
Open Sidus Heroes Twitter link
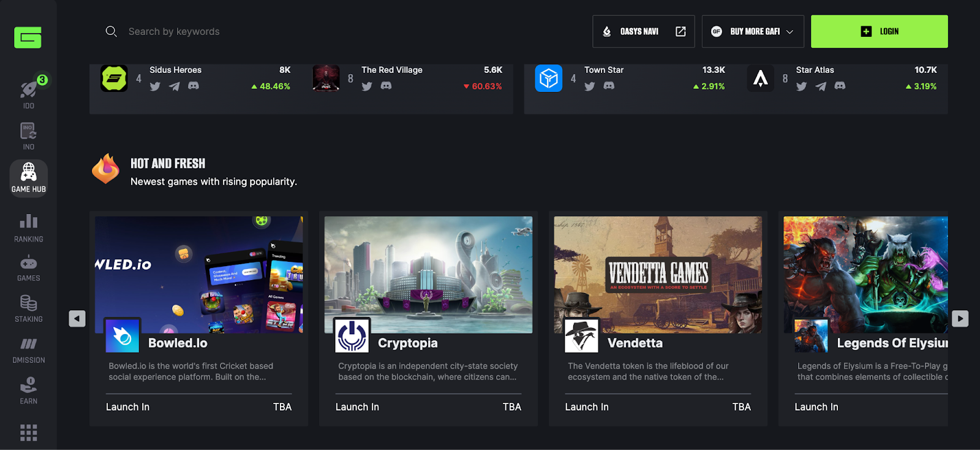coord(155,86)
